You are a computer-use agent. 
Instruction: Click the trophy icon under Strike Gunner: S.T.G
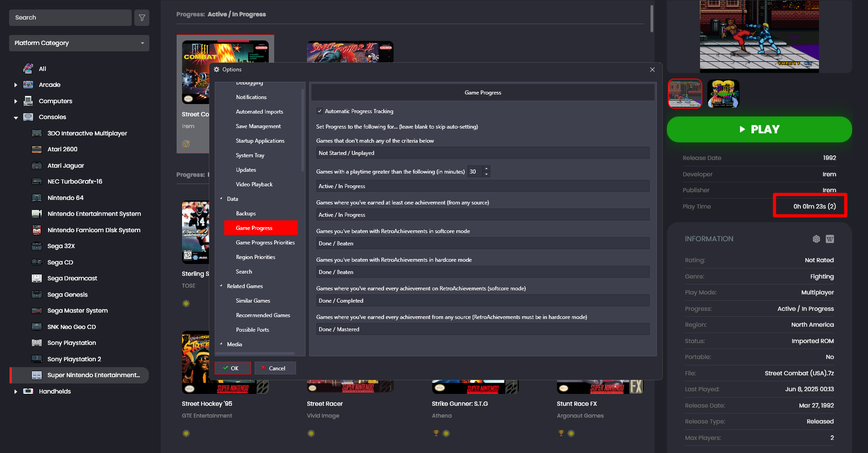click(436, 433)
